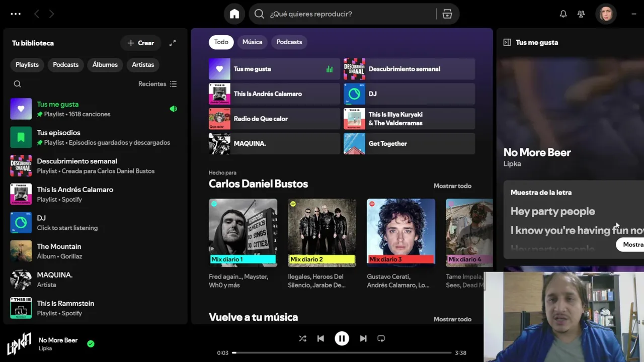Click Mostrar todo next to Vuelve a tu música
The height and width of the screenshot is (362, 644).
(452, 319)
